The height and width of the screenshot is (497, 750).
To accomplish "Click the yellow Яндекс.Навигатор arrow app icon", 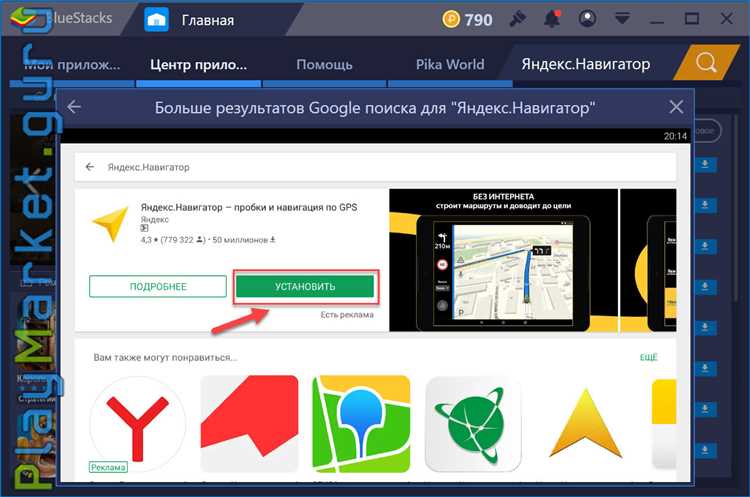I will (111, 224).
